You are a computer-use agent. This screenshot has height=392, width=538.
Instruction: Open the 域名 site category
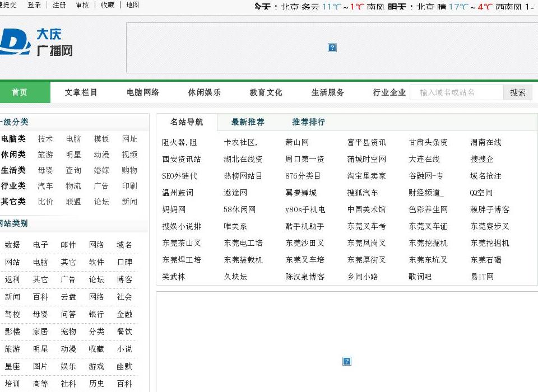click(x=124, y=245)
